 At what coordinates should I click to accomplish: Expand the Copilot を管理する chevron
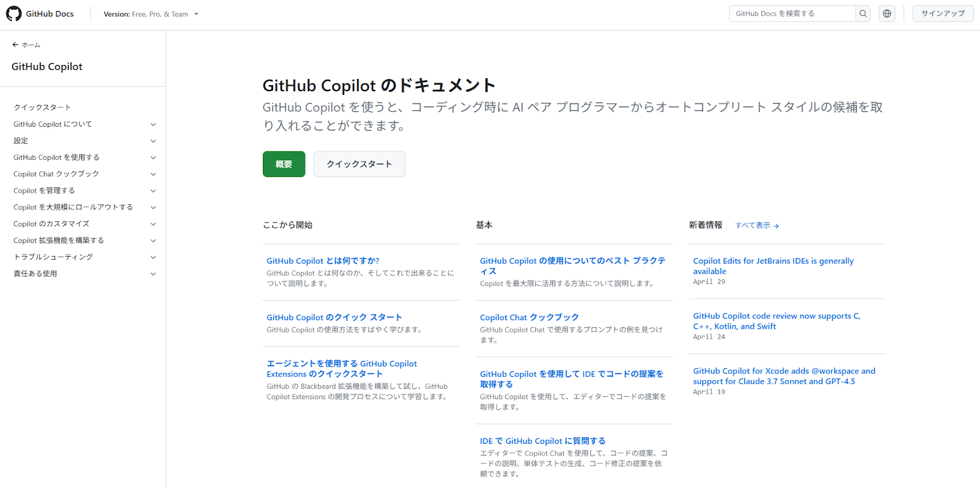pyautogui.click(x=153, y=190)
